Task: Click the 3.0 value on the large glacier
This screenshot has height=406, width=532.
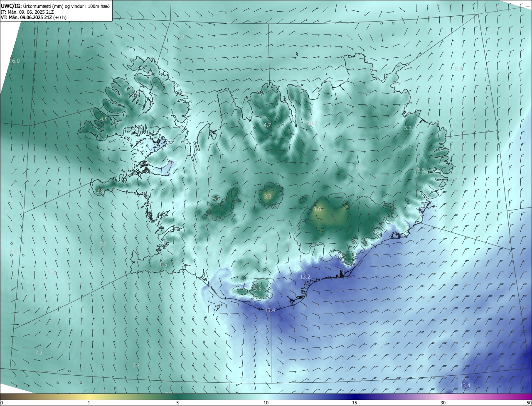Action: click(317, 210)
